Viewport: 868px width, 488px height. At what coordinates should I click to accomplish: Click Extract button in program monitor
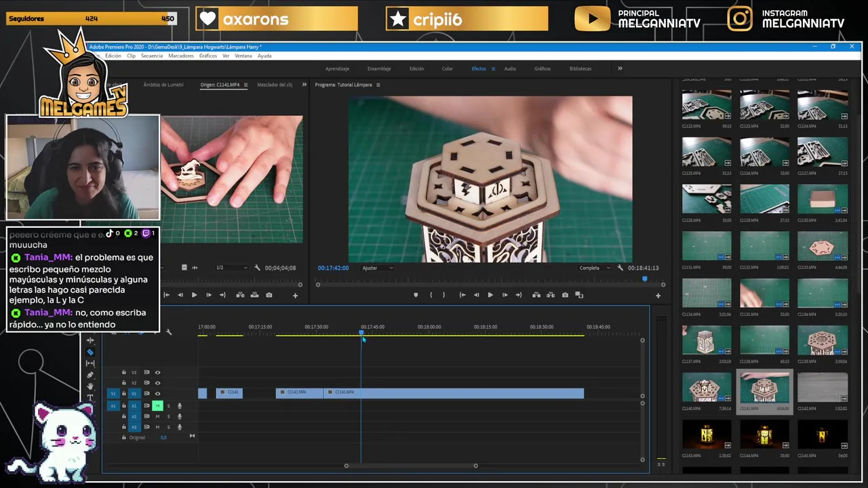click(x=551, y=295)
